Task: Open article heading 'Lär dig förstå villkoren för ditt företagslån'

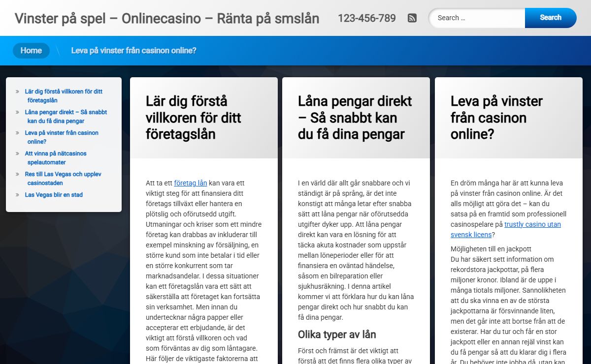Action: pyautogui.click(x=194, y=118)
